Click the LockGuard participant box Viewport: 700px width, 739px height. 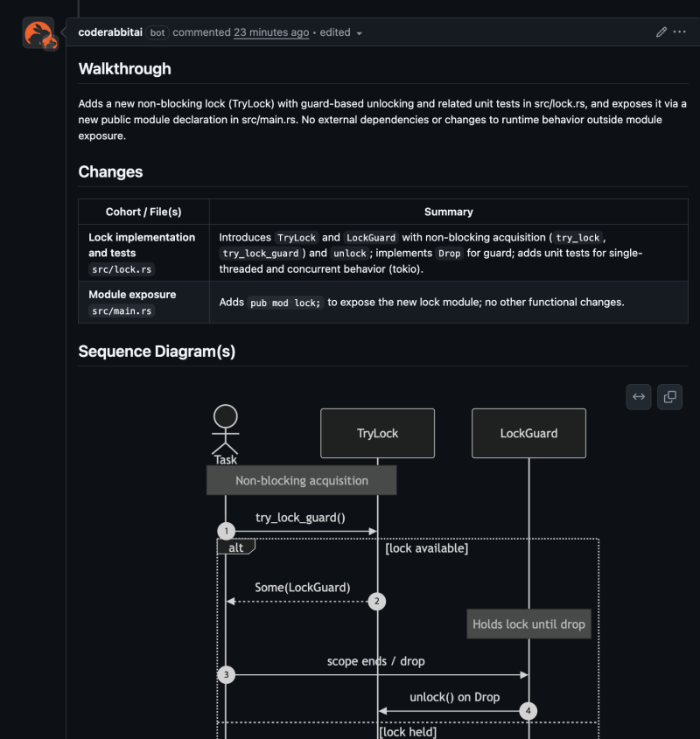[x=528, y=433]
